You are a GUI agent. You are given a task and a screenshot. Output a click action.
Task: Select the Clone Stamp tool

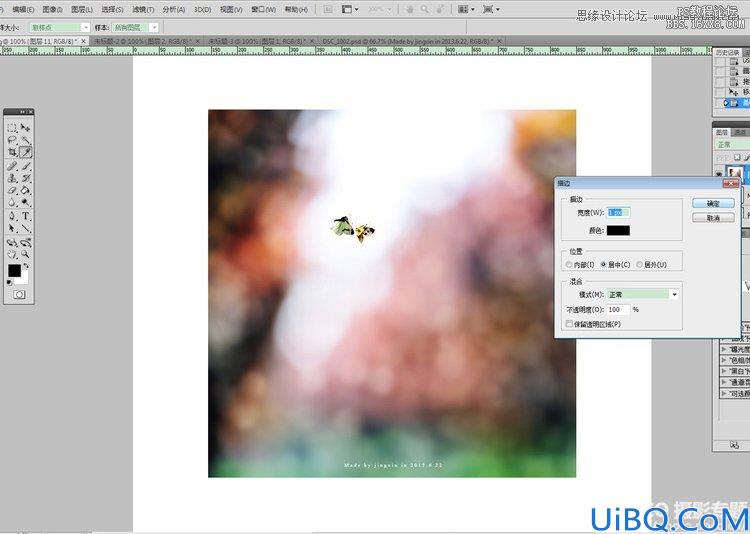[x=12, y=178]
